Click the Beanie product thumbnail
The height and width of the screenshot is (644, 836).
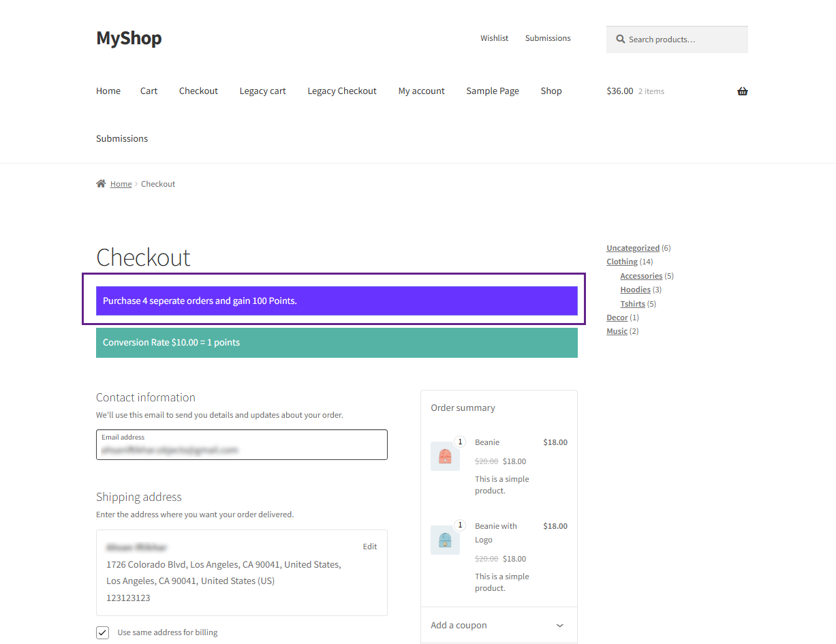pos(445,456)
